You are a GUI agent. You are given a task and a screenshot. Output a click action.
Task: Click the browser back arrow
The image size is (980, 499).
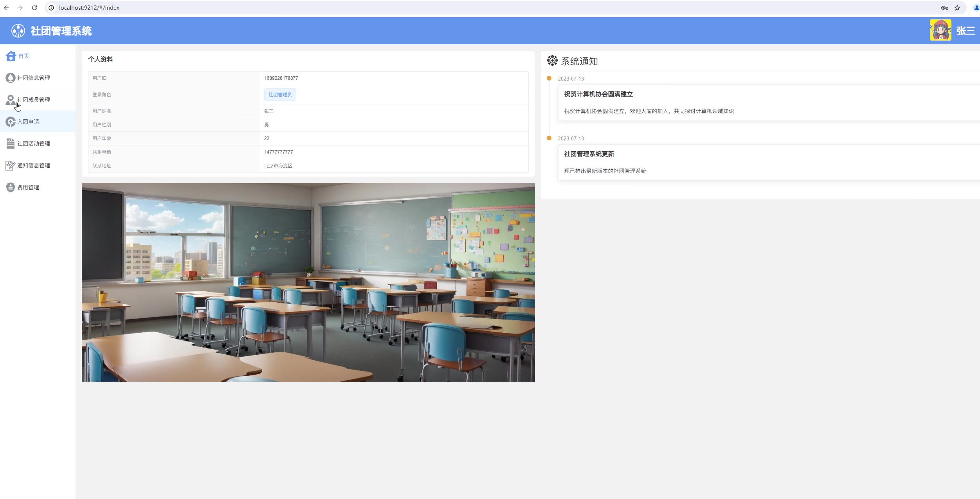point(6,8)
